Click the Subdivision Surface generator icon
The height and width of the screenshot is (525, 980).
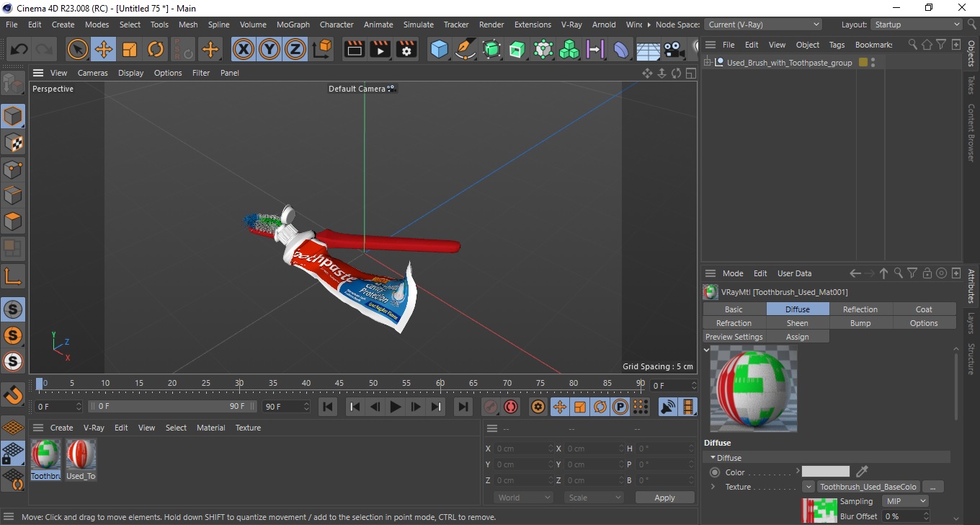[x=491, y=50]
